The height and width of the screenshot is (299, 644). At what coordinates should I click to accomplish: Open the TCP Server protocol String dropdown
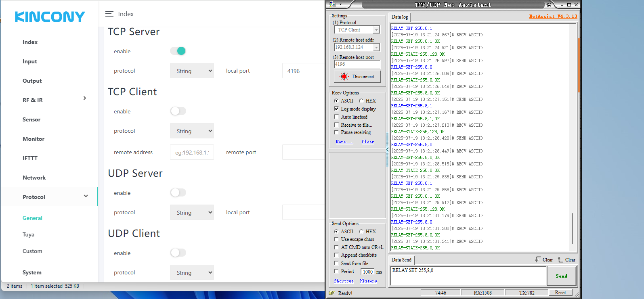192,71
